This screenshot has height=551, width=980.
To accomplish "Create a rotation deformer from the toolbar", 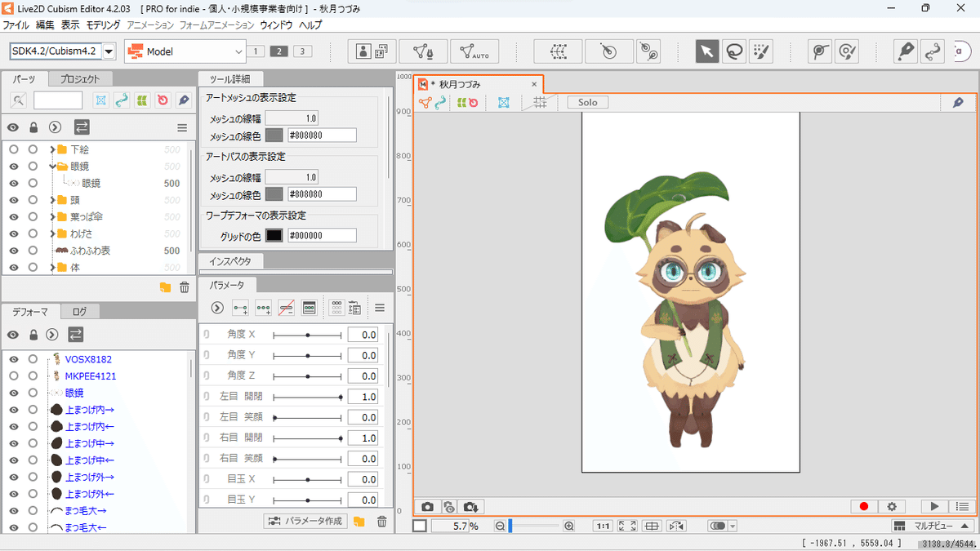I will 609,51.
